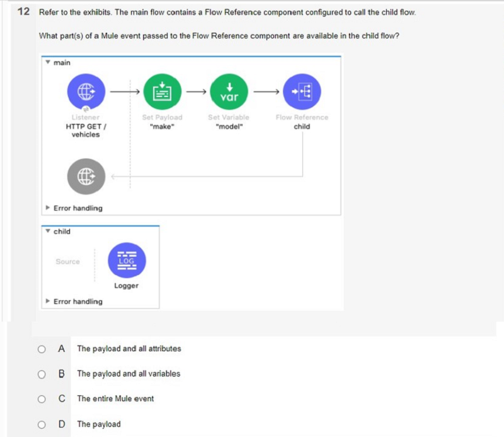The height and width of the screenshot is (437, 504).
Task: Expand Error handling in child flow
Action: tap(48, 301)
